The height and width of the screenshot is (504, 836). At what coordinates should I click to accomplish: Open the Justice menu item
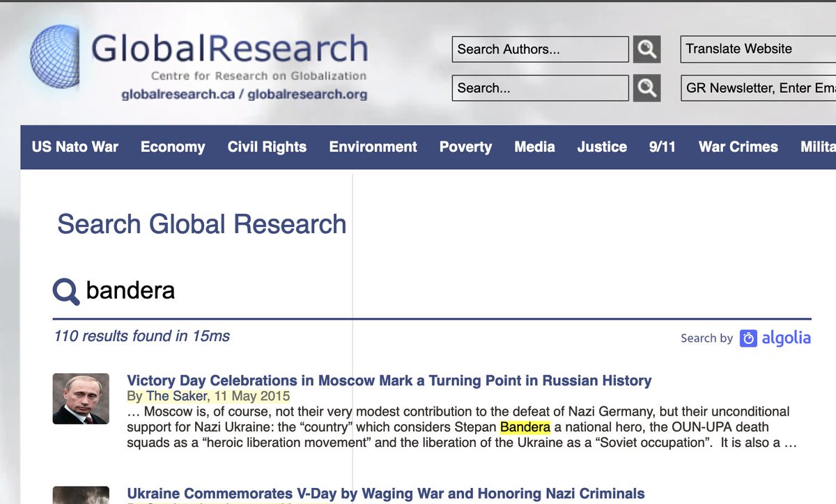(x=602, y=147)
